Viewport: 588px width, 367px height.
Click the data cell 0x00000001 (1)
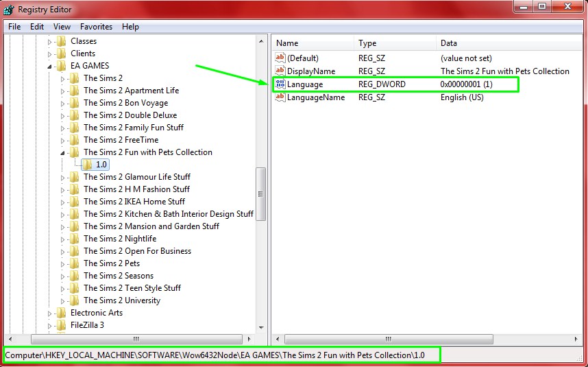467,84
